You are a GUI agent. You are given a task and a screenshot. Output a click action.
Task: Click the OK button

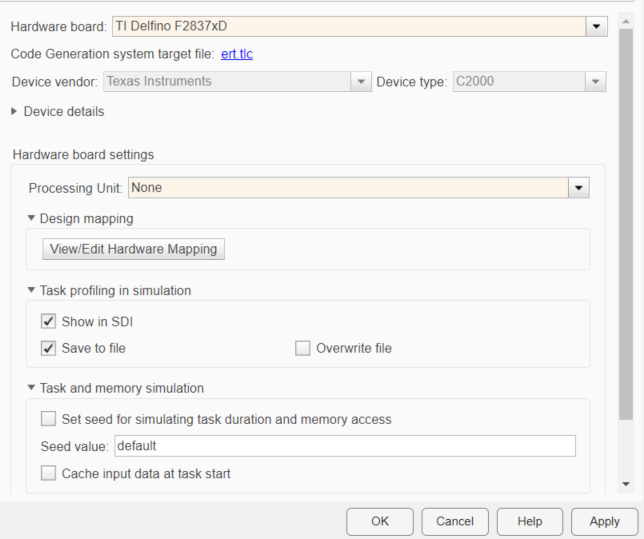(x=379, y=521)
